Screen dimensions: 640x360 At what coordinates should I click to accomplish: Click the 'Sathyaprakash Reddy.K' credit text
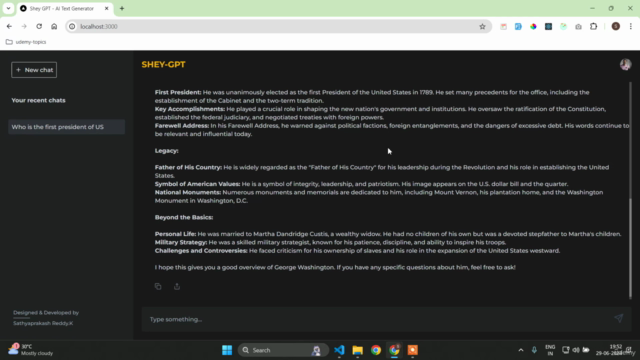[43, 323]
